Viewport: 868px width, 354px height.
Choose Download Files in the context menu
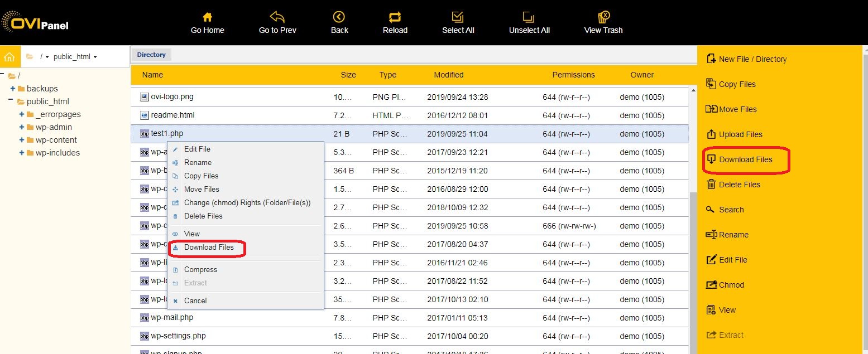(x=209, y=248)
